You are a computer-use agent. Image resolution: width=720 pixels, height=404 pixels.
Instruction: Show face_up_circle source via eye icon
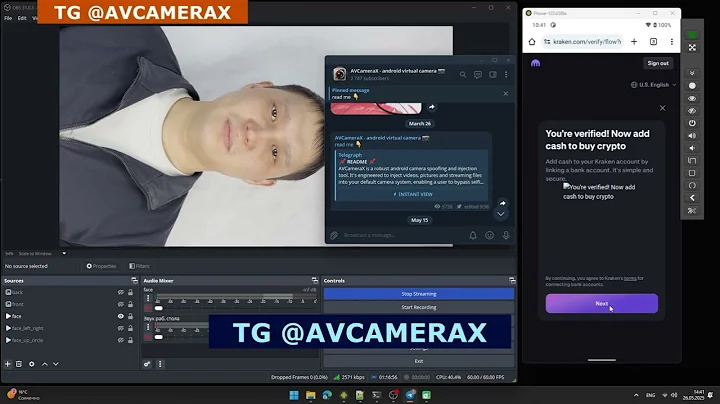pyautogui.click(x=121, y=340)
